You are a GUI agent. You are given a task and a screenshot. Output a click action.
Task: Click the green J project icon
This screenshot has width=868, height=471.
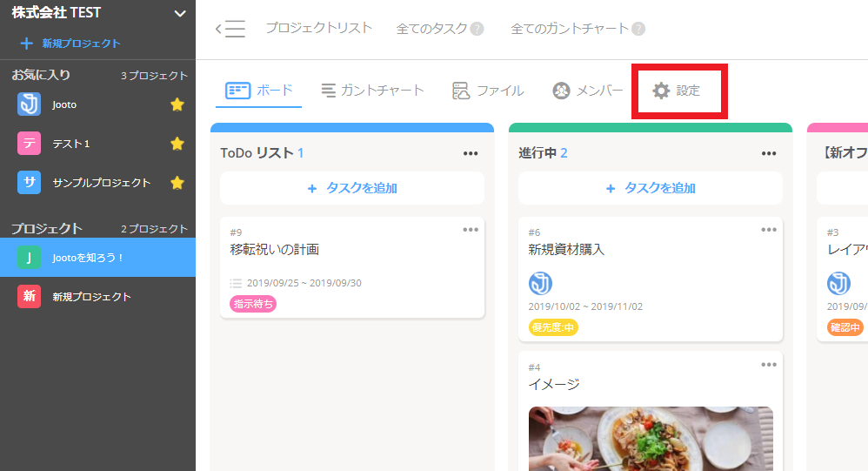(x=29, y=257)
